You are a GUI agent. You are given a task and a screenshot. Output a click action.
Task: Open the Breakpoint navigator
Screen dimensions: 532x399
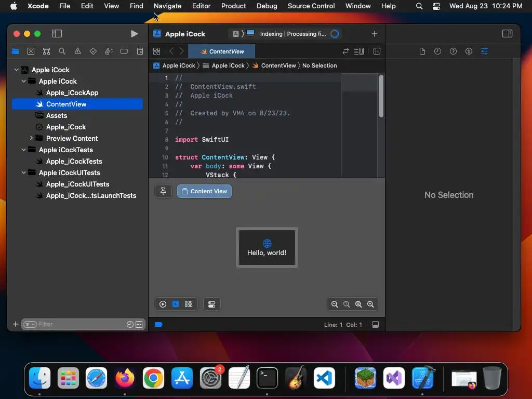click(124, 51)
